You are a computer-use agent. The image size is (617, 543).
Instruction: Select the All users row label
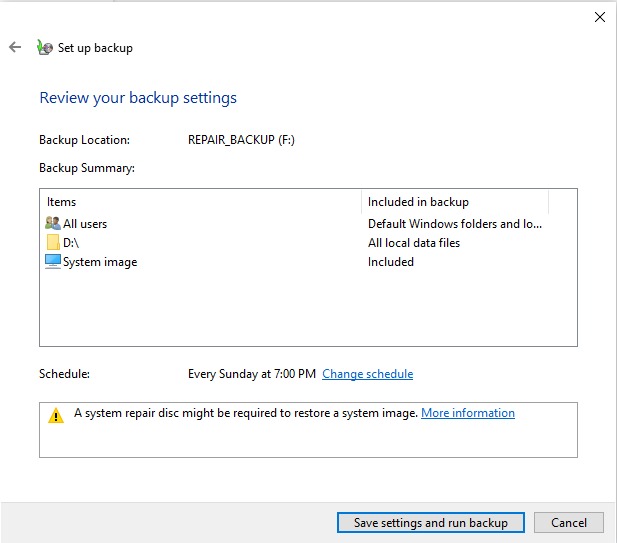coord(85,224)
